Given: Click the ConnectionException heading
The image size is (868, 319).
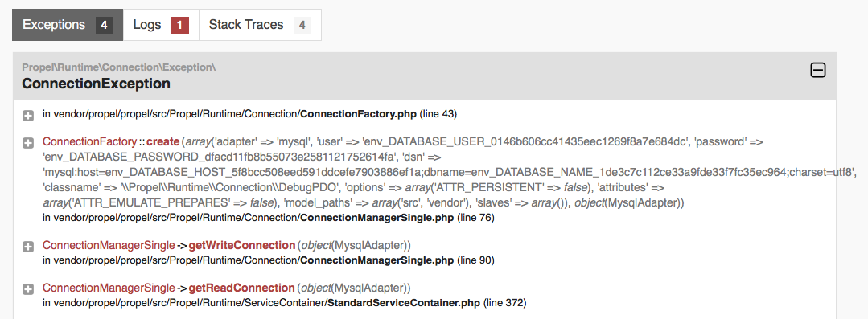Looking at the screenshot, I should point(96,84).
